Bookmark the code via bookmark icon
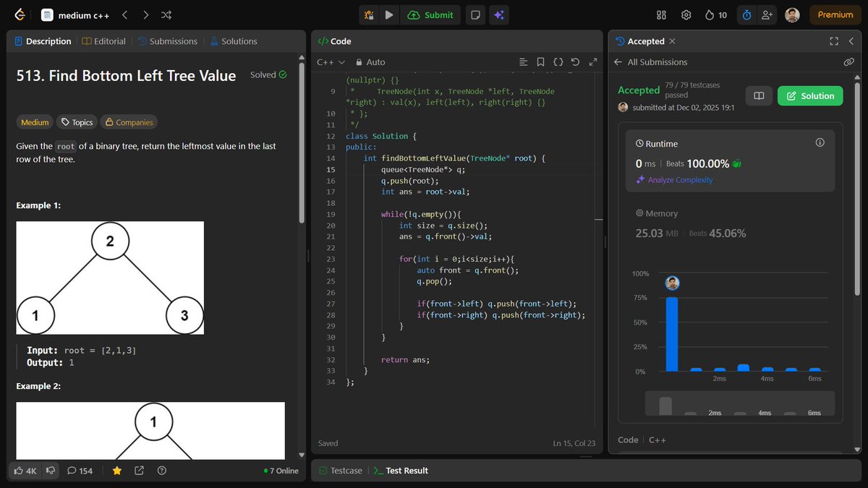Viewport: 868px width, 488px height. 540,61
